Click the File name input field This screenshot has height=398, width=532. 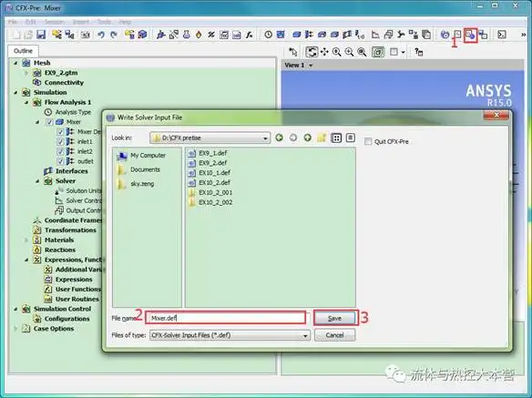(226, 318)
